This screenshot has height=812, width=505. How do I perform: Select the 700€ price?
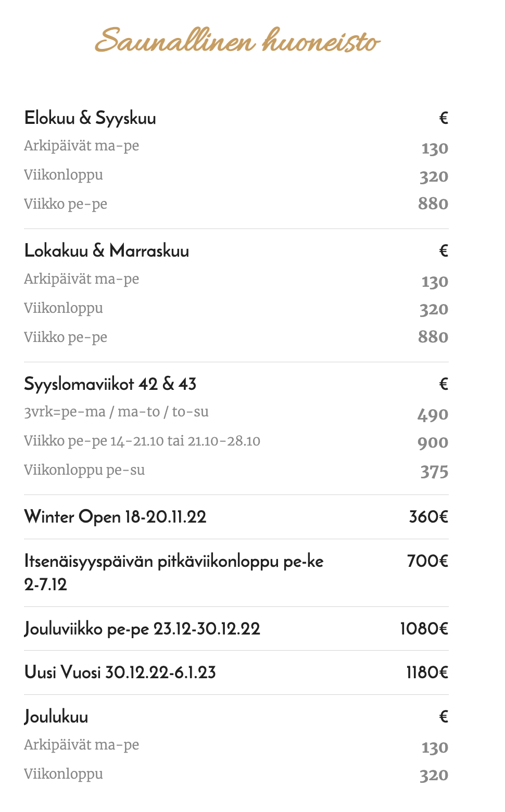click(427, 561)
